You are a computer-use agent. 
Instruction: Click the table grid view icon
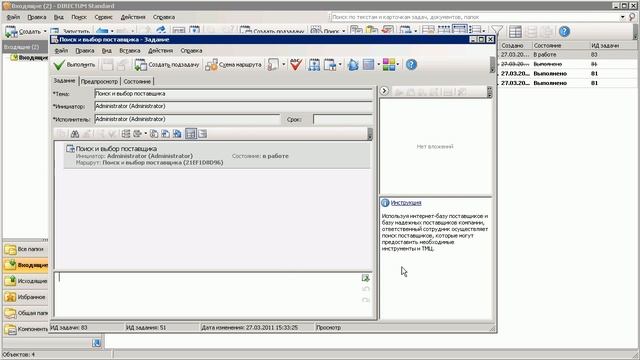[x=515, y=31]
